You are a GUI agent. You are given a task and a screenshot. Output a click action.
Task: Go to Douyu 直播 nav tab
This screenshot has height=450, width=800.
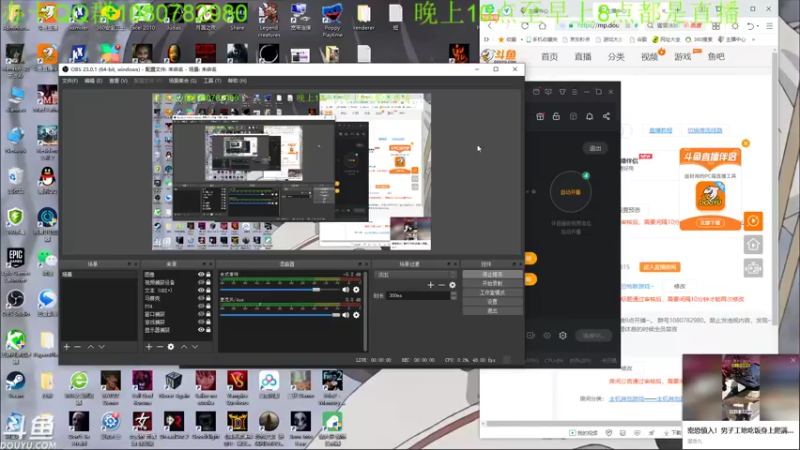point(583,57)
